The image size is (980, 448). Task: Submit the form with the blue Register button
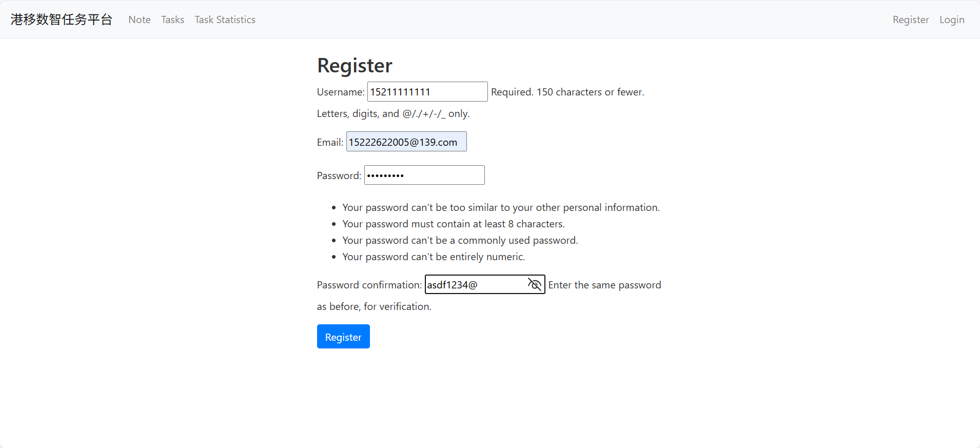(x=343, y=337)
